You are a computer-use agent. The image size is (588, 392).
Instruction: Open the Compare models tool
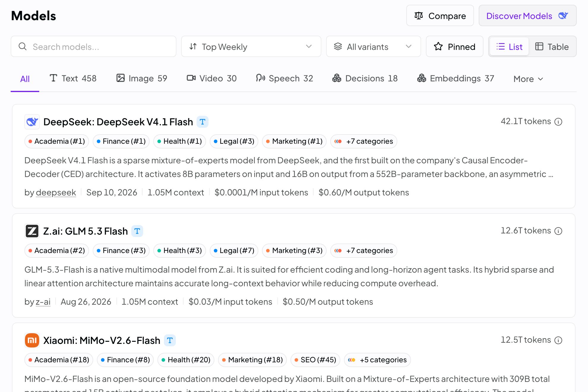pos(440,16)
